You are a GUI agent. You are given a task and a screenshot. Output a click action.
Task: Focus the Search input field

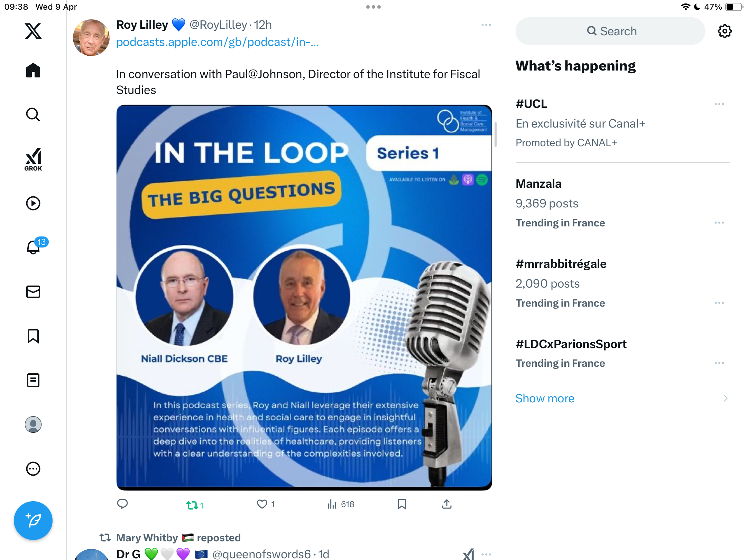click(610, 31)
